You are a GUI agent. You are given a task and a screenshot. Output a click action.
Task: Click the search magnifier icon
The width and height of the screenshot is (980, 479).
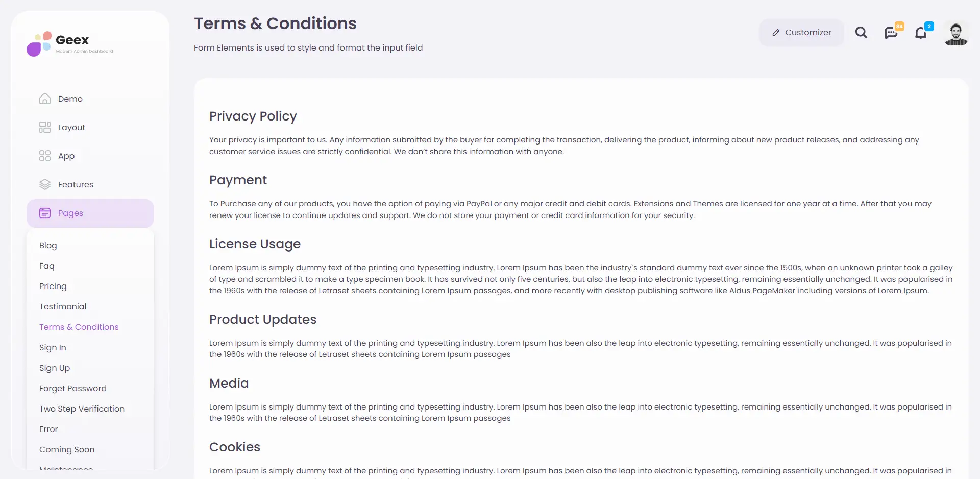pos(861,33)
